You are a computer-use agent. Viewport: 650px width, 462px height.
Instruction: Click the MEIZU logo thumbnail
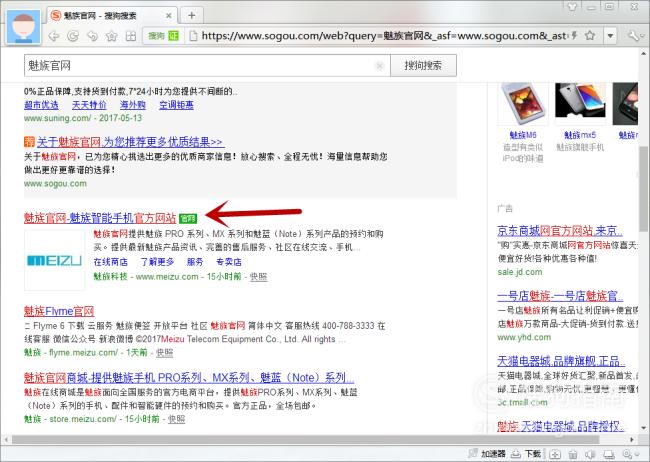54,260
